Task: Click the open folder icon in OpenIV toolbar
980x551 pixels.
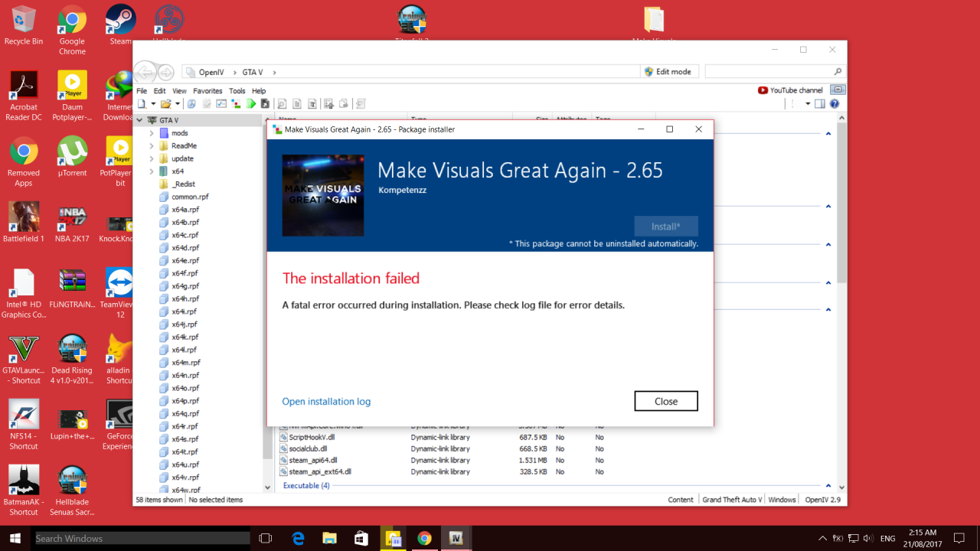Action: tap(166, 104)
